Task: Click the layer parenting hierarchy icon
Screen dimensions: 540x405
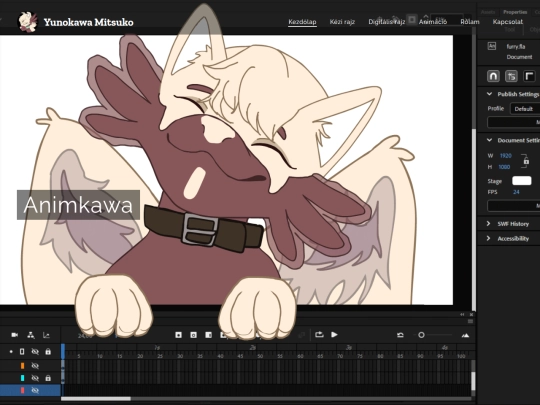Action: point(31,335)
